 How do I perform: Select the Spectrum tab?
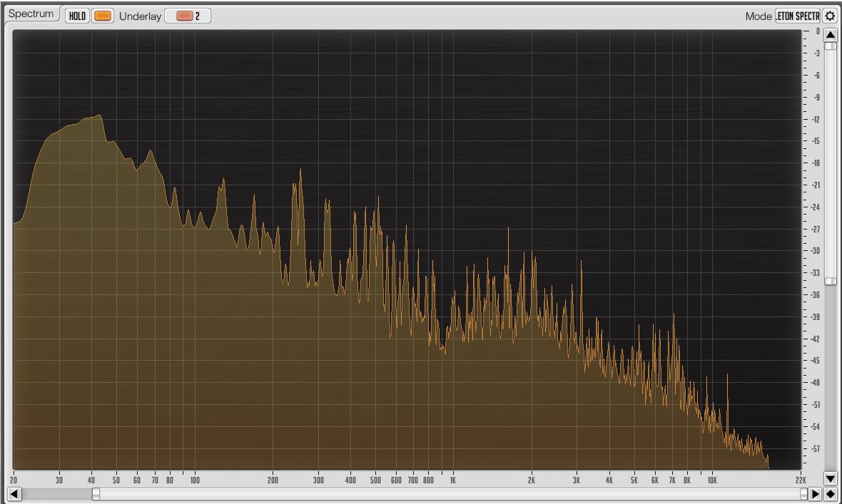(x=31, y=14)
